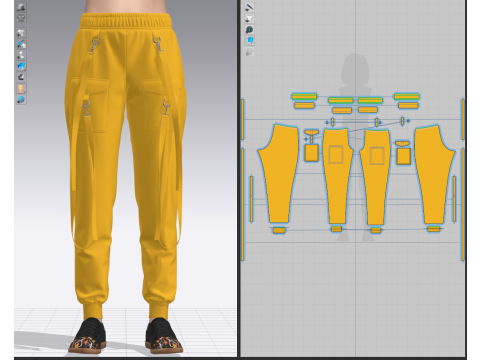This screenshot has height=360, width=480.
Task: Select the top-right green-striped waistband piece
Action: 407,97
